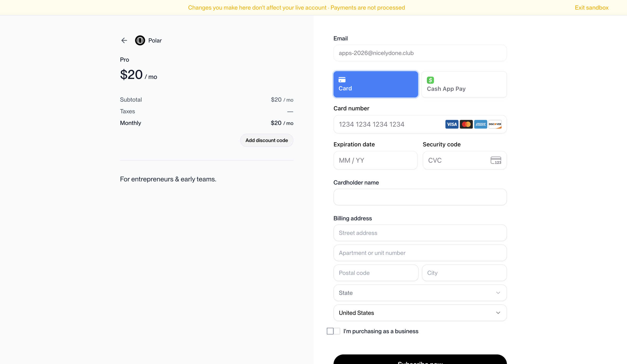Click the Cardholder name field
Image resolution: width=627 pixels, height=364 pixels.
[420, 197]
